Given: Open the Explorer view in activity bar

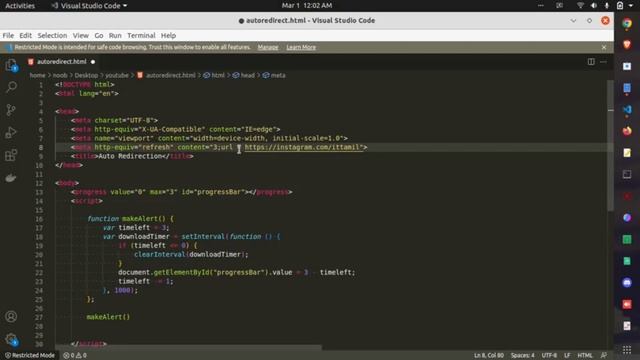Looking at the screenshot, I should (x=11, y=65).
